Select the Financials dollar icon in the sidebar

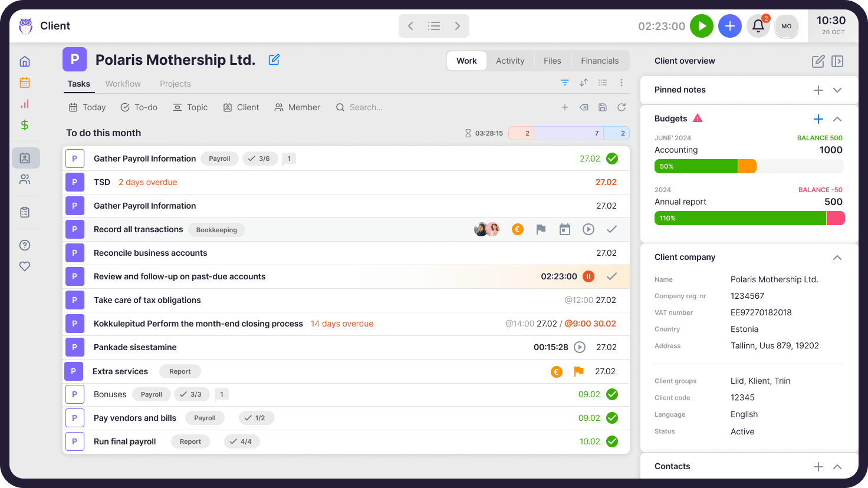25,125
